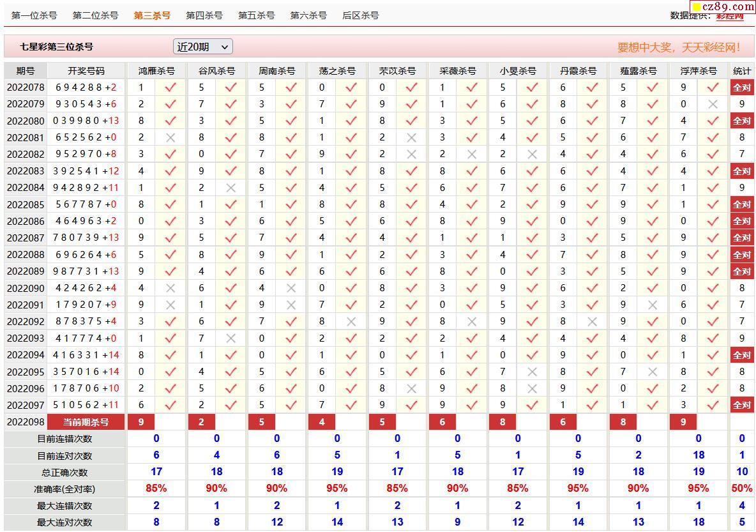
Task: Click the X mark for 小旻杀号 in row 2022082
Action: pos(532,155)
